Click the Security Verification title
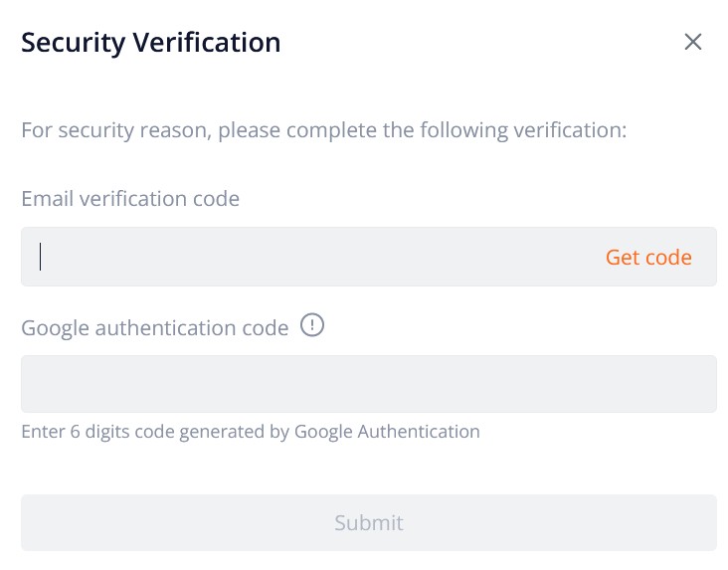 pyautogui.click(x=151, y=43)
